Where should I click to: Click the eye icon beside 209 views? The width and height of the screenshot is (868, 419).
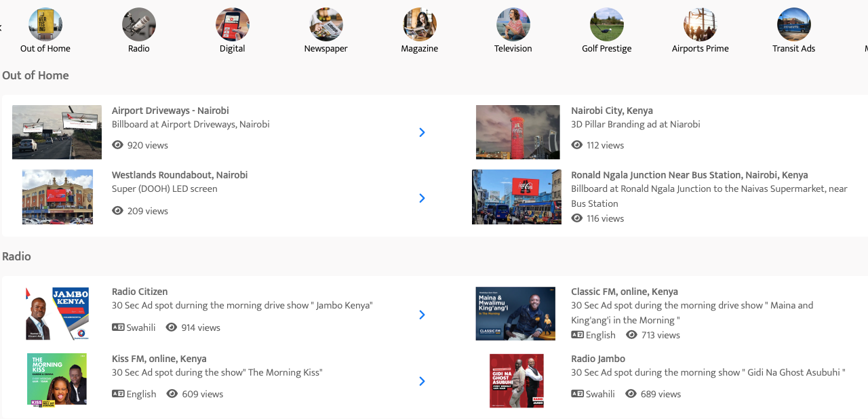pos(118,211)
